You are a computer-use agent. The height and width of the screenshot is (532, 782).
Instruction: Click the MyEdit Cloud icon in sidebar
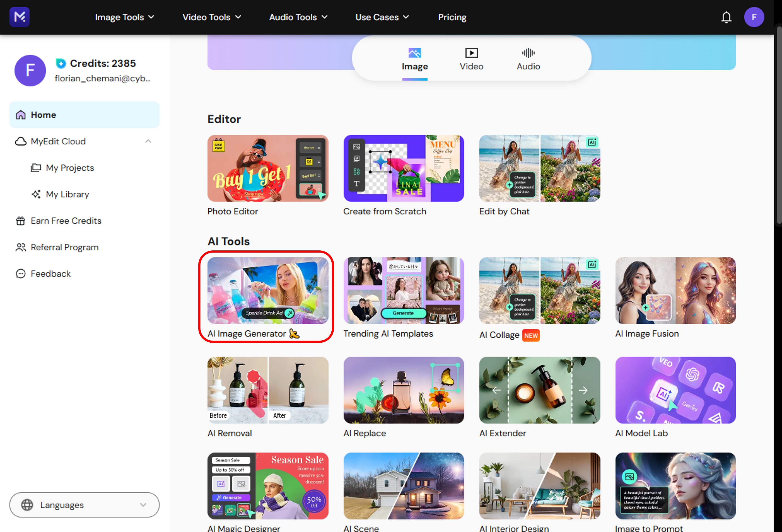coord(21,141)
